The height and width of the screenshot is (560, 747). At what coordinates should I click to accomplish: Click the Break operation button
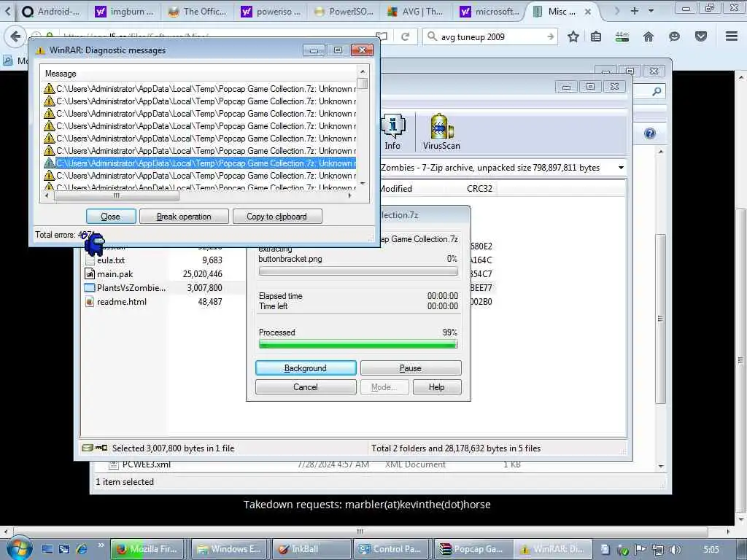[184, 216]
